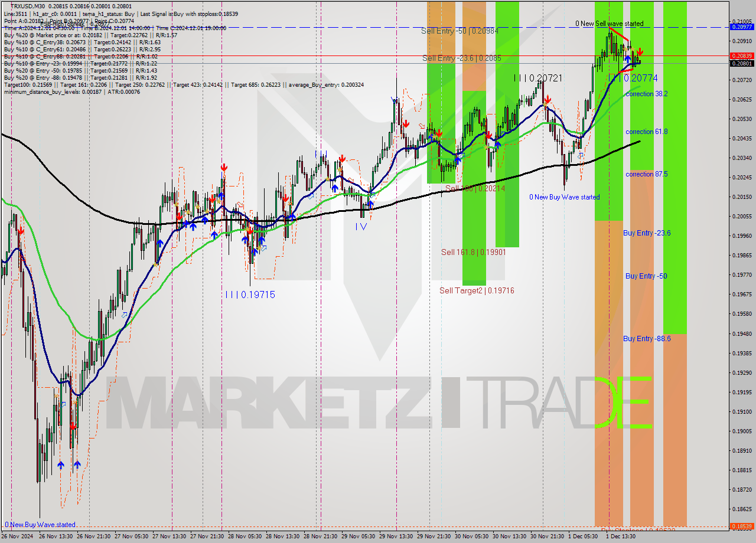
Task: Click the '26 Nov 2024' time axis label
Action: [17, 537]
